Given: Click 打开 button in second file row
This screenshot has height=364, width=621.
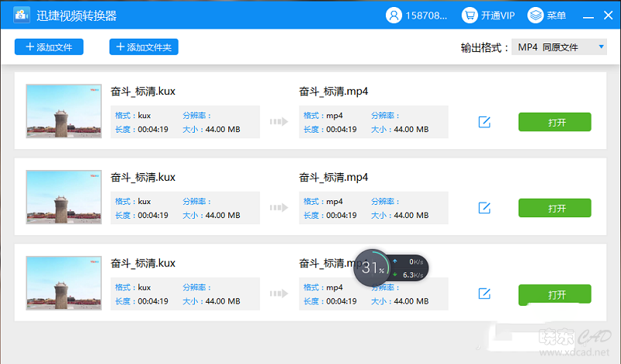Looking at the screenshot, I should point(555,208).
